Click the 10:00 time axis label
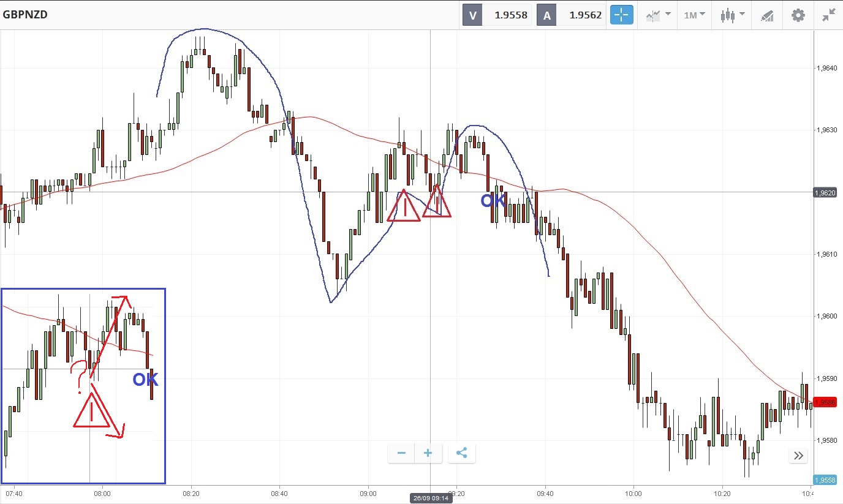Screen dimensions: 843x504 [633, 494]
